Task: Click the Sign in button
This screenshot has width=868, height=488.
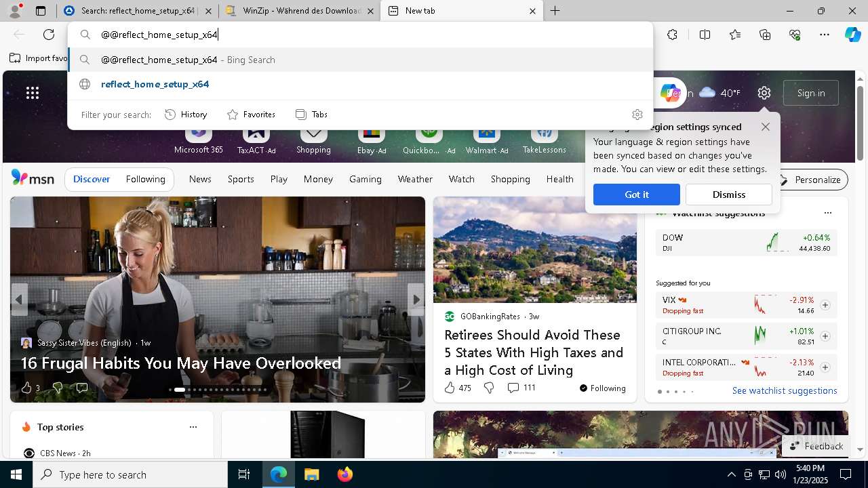Action: [811, 93]
